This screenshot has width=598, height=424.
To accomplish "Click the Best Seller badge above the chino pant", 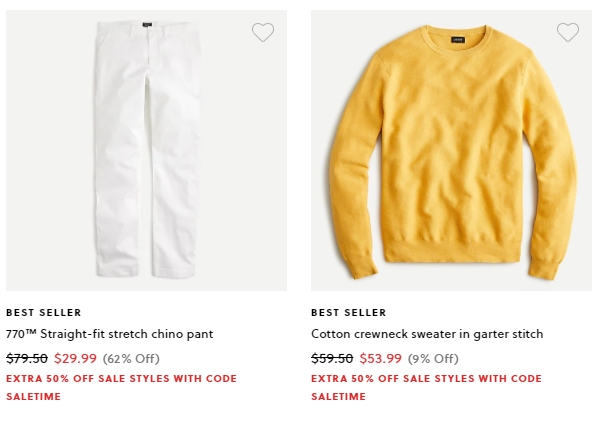I will [x=43, y=313].
